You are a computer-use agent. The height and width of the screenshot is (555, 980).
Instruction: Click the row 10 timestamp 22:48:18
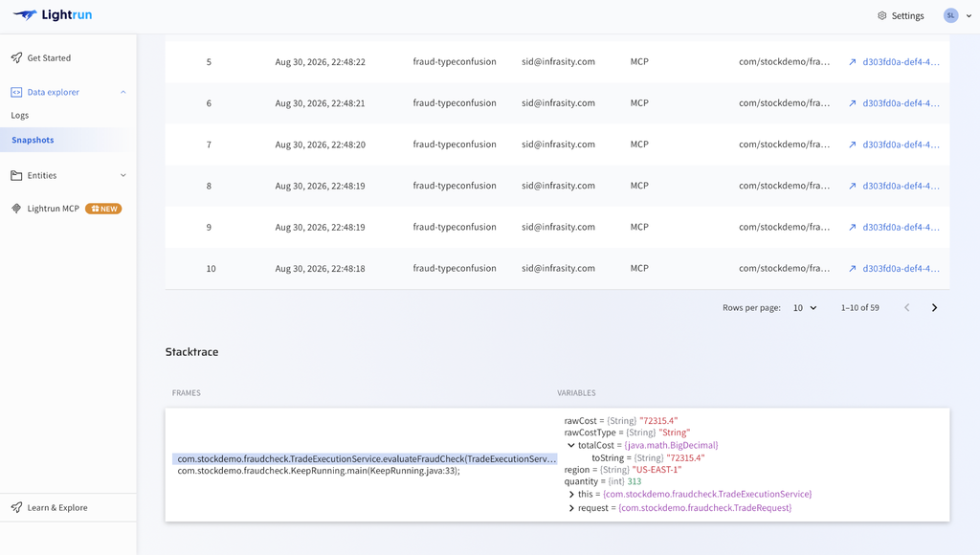click(x=320, y=268)
